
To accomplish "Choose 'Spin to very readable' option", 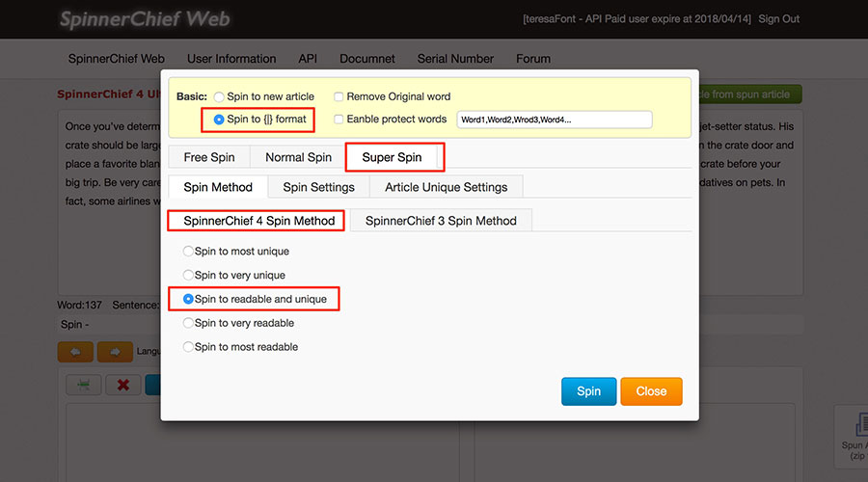I will click(x=188, y=323).
